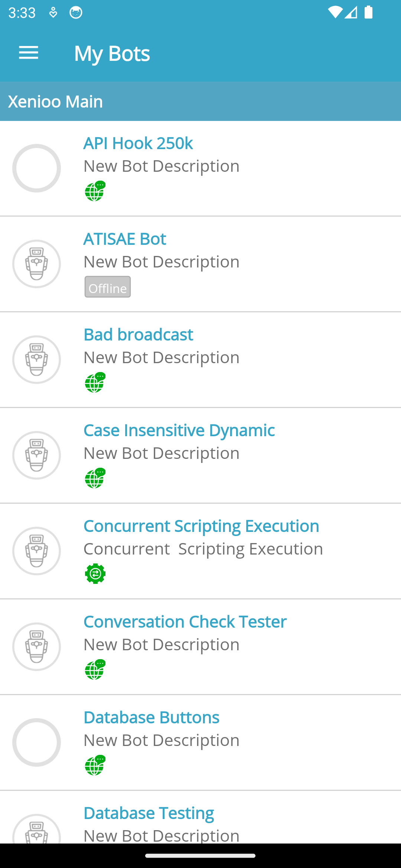
Task: Select the Database Buttons bot
Action: (x=151, y=717)
